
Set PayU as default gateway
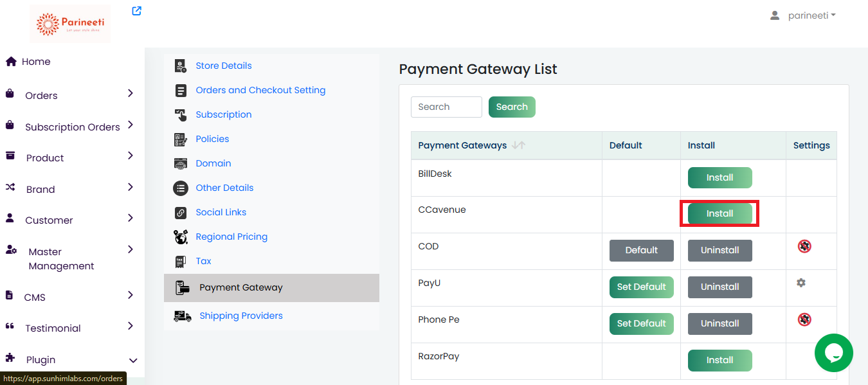[x=641, y=287]
